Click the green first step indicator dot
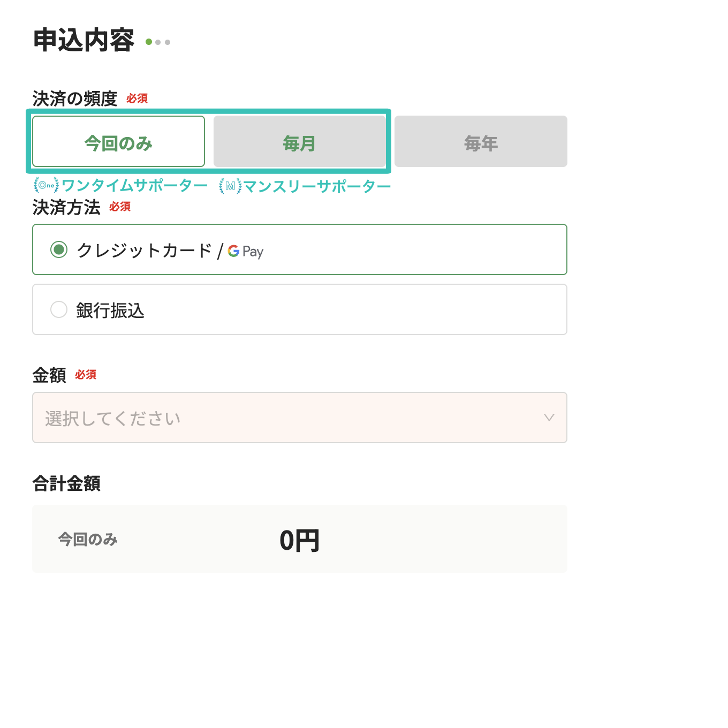This screenshot has height=728, width=728. pos(149,42)
